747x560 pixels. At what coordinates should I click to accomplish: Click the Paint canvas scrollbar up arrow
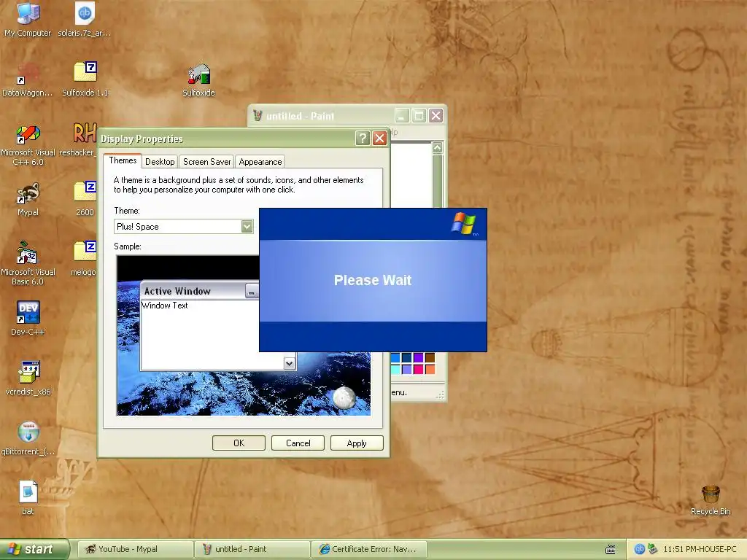(x=438, y=147)
